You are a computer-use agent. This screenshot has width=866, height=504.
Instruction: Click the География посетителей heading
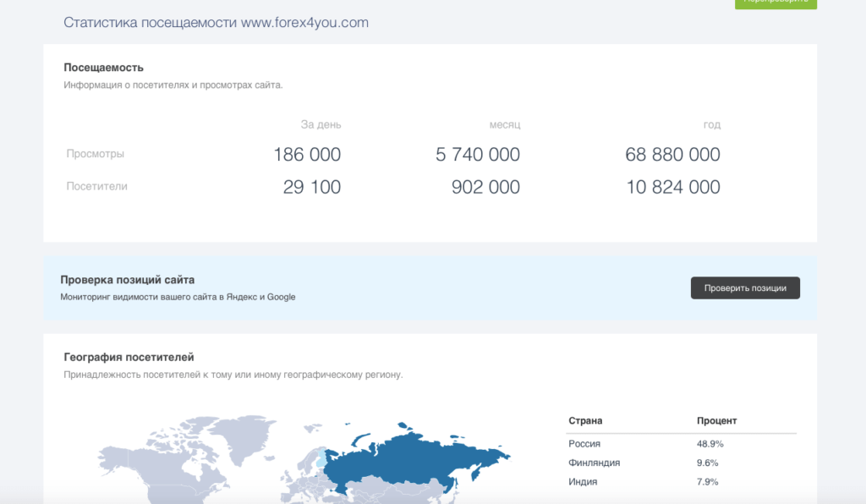click(129, 358)
